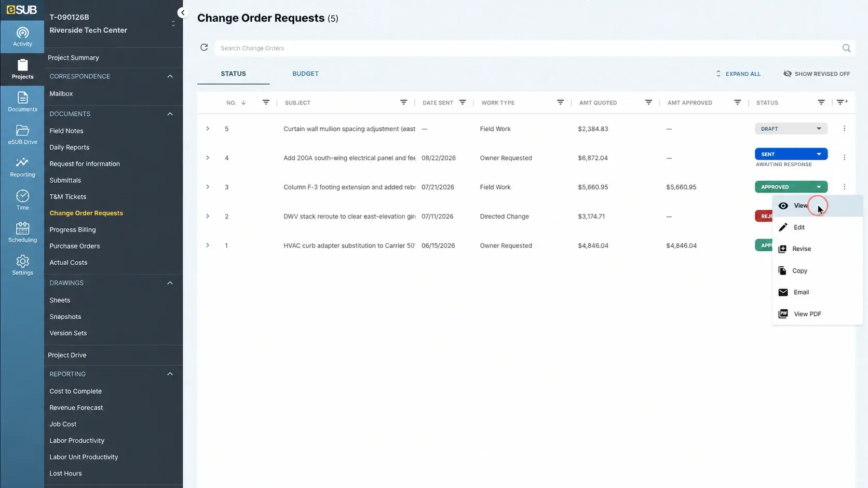Filter the WORK TYPE column
The image size is (868, 488).
[560, 102]
